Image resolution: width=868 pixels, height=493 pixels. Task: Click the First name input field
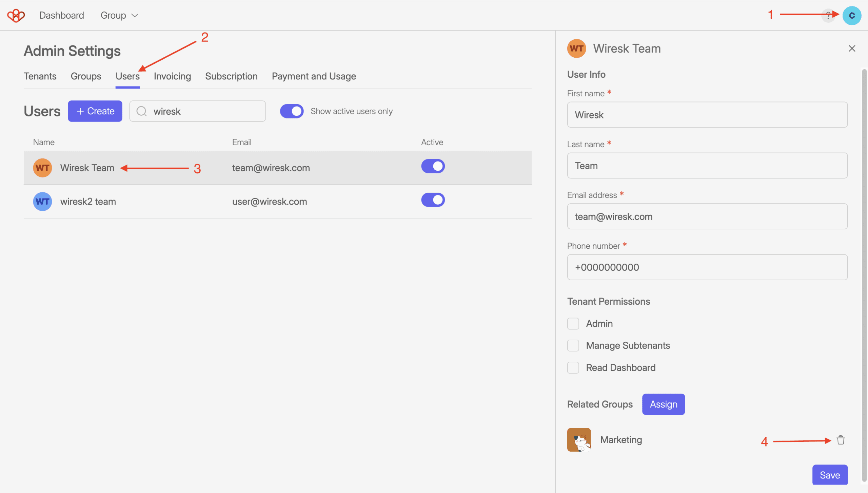click(707, 115)
